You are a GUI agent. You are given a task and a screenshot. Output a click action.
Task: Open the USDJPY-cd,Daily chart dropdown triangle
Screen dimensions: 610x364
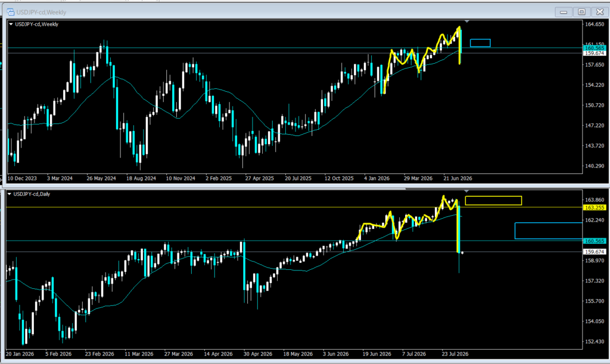point(10,194)
